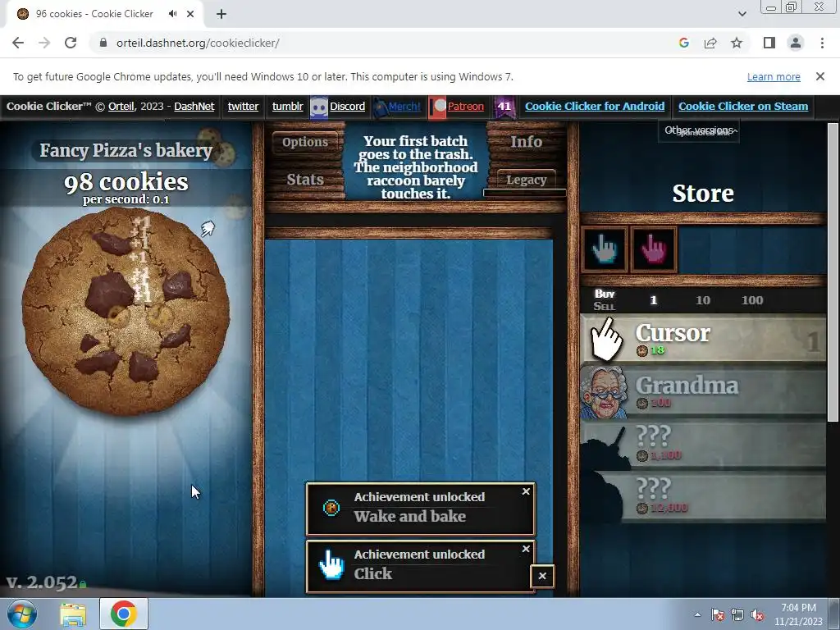Open the Stats menu
Image resolution: width=840 pixels, height=630 pixels.
coord(305,180)
